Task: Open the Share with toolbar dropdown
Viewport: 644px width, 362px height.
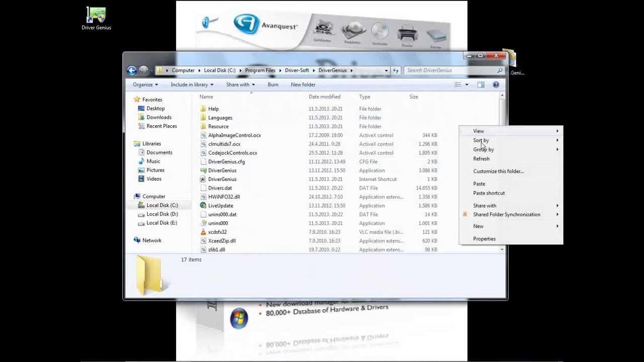Action: 240,84
